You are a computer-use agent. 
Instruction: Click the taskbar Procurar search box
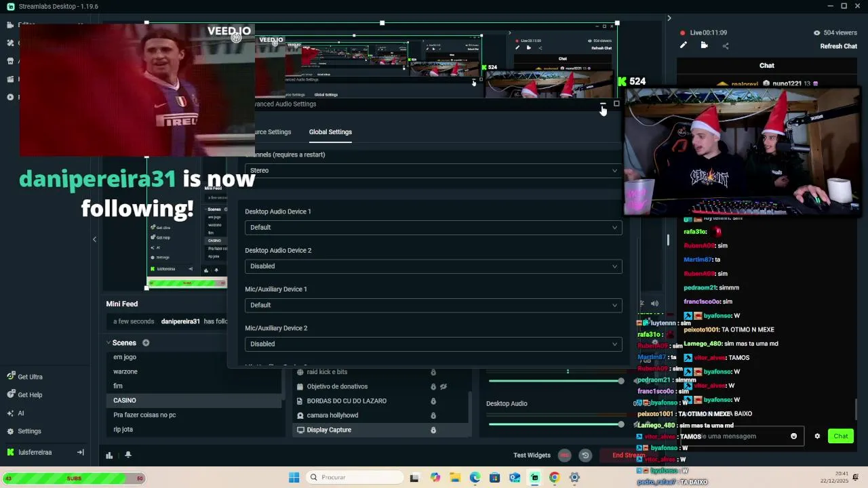[353, 478]
